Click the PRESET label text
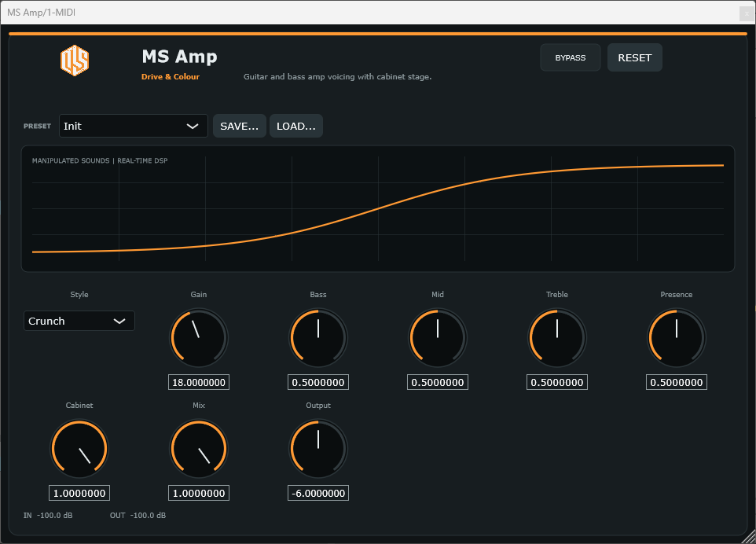The width and height of the screenshot is (756, 544). (x=37, y=126)
